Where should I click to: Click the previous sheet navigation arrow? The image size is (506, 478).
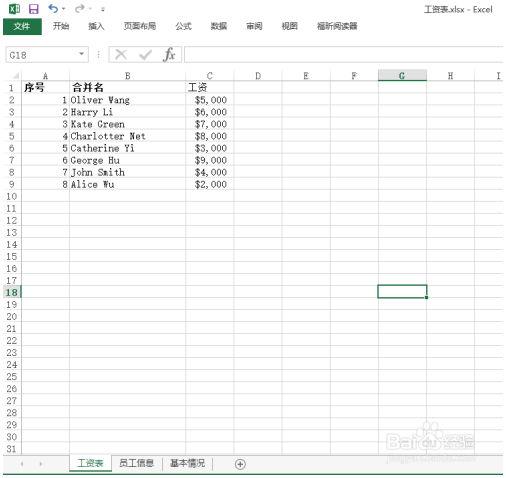[x=22, y=464]
